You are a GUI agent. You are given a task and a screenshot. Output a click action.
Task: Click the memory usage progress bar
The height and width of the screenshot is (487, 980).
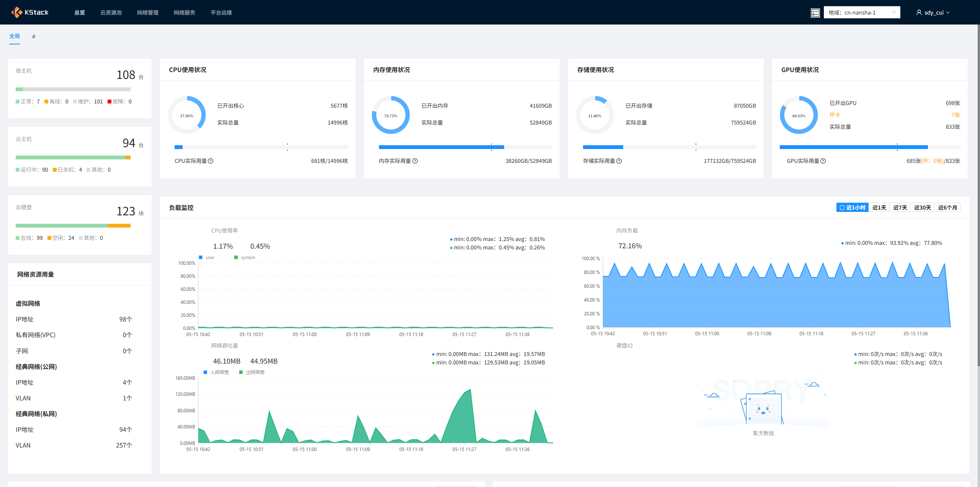[x=465, y=147]
